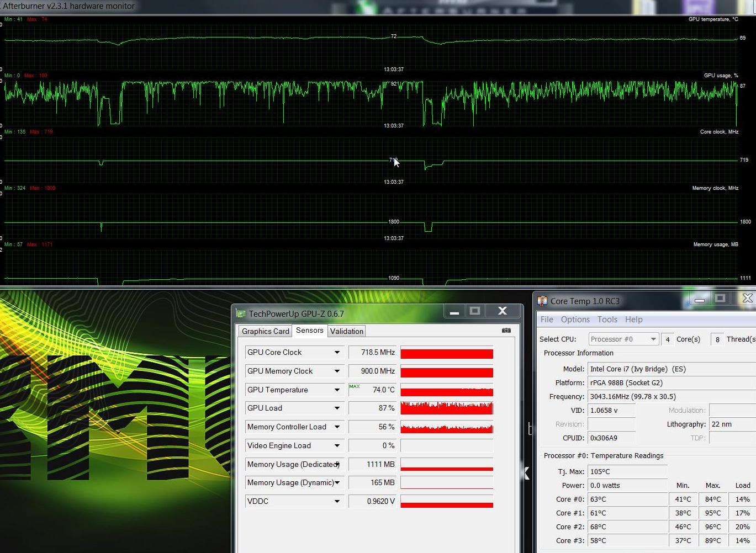Open the GPU Core Clock sensor dropdown
This screenshot has width=756, height=553.
tap(337, 352)
